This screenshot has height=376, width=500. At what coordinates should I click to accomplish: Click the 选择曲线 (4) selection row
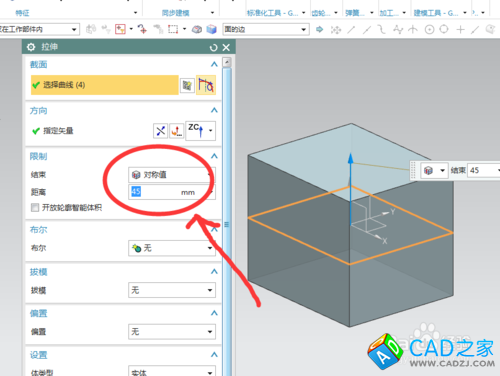pyautogui.click(x=105, y=85)
